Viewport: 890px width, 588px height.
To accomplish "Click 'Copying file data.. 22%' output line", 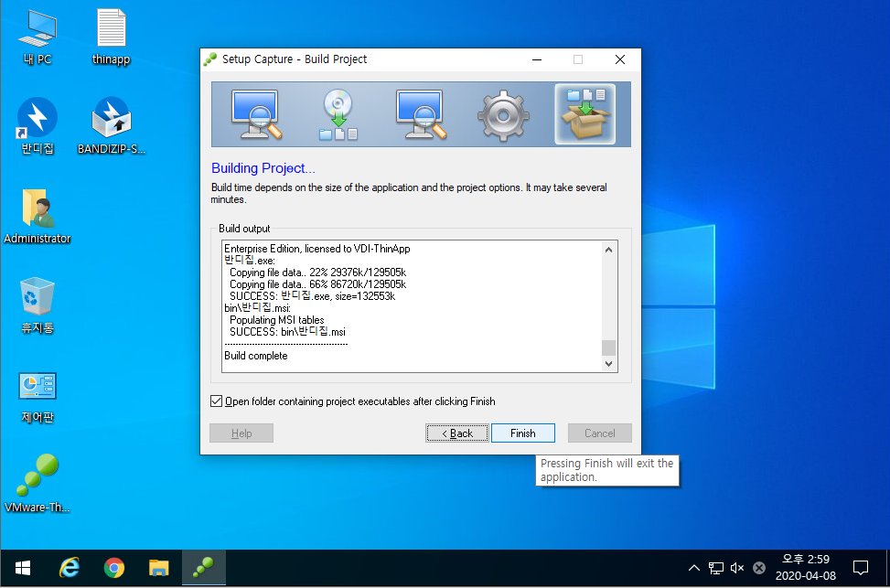I will pos(318,273).
